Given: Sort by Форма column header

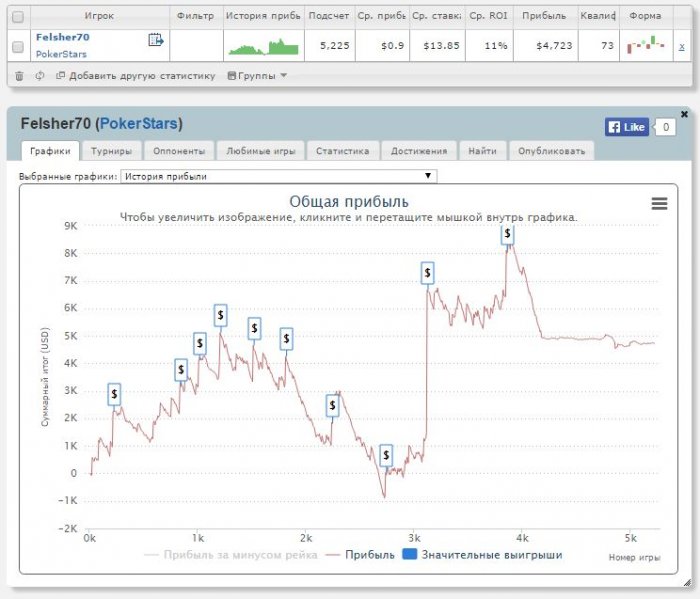Looking at the screenshot, I should pos(645,16).
